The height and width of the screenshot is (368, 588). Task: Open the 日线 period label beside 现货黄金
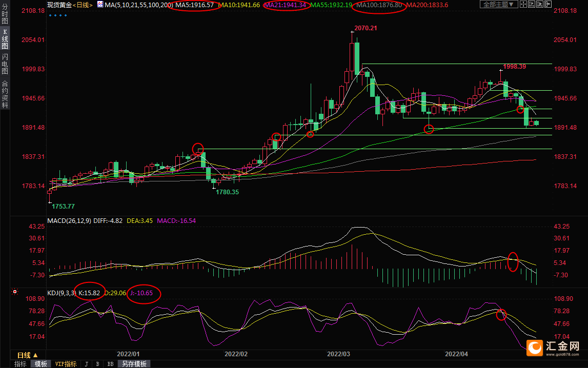82,5
